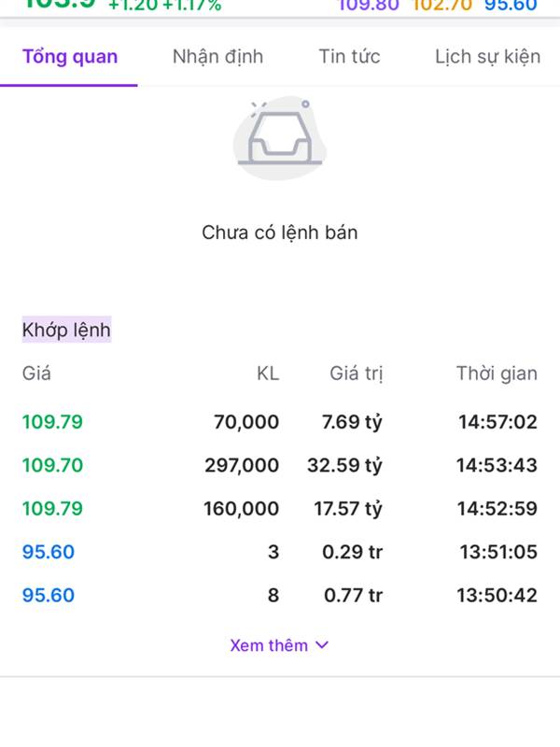Select the 109.79 price matched at 14:57:02
The height and width of the screenshot is (747, 560).
[52, 422]
